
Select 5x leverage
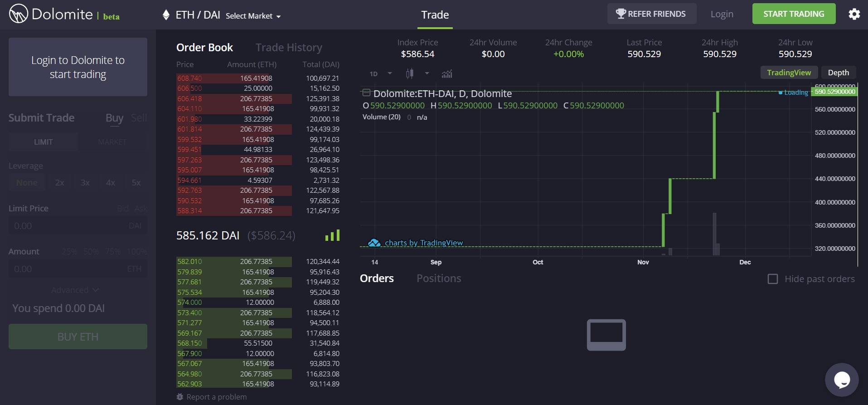pos(136,182)
